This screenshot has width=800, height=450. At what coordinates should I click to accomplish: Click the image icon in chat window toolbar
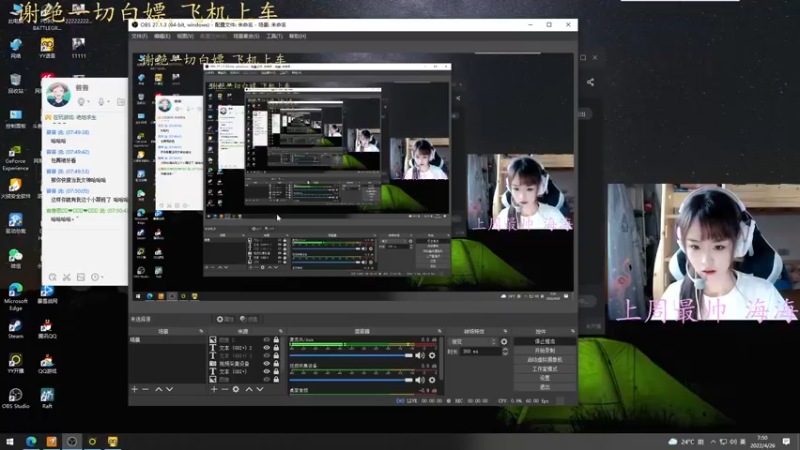pyautogui.click(x=81, y=277)
